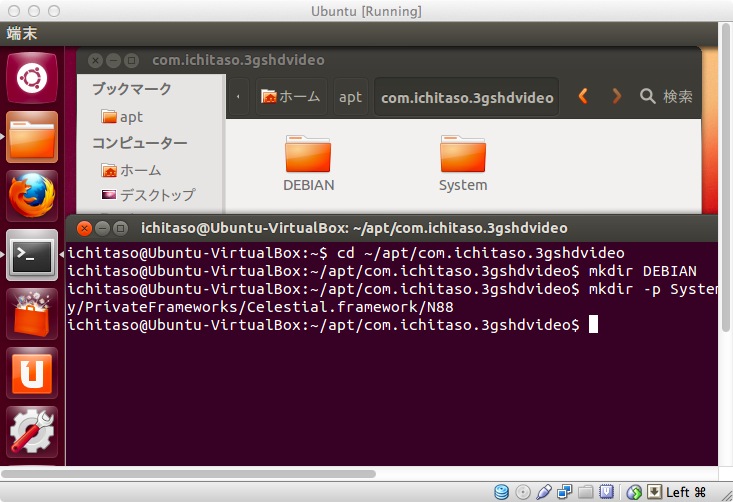The width and height of the screenshot is (733, 502).
Task: Open Ubuntu Software Center shopping bag icon
Action: [32, 314]
